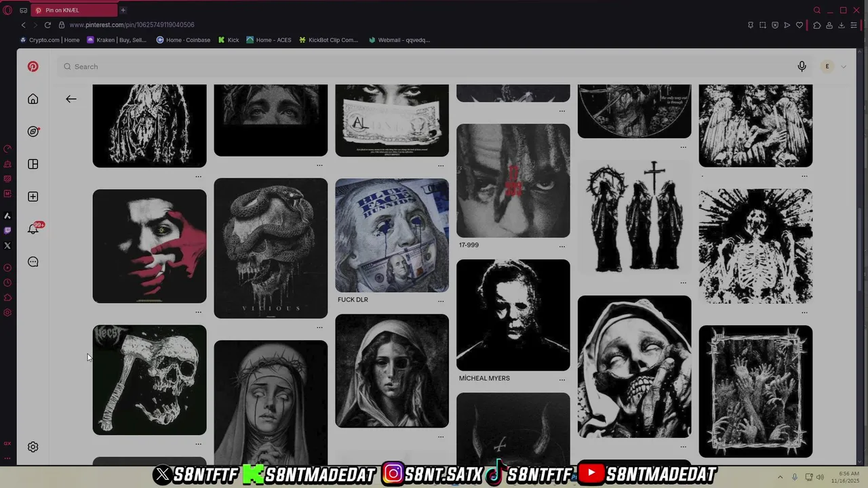Open Pinterest settings gear icon
Viewport: 868px width, 488px height.
(33, 447)
